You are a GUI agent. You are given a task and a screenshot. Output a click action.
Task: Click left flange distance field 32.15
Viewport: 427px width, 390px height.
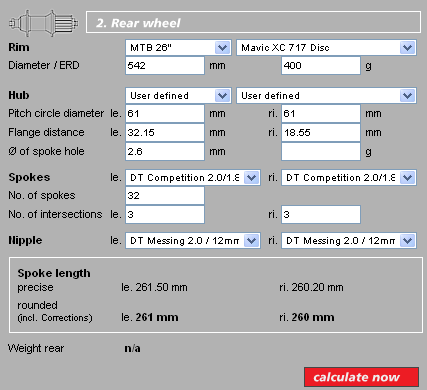pyautogui.click(x=165, y=133)
